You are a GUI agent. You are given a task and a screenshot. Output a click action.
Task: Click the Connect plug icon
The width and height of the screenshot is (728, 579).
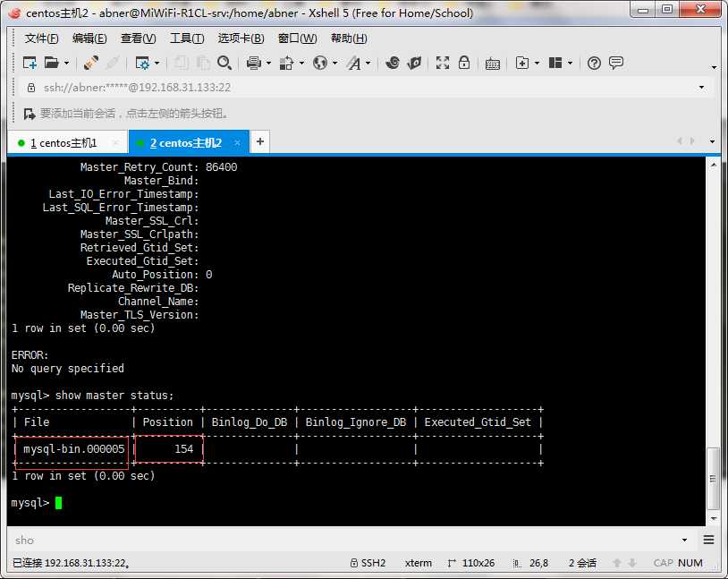(91, 63)
